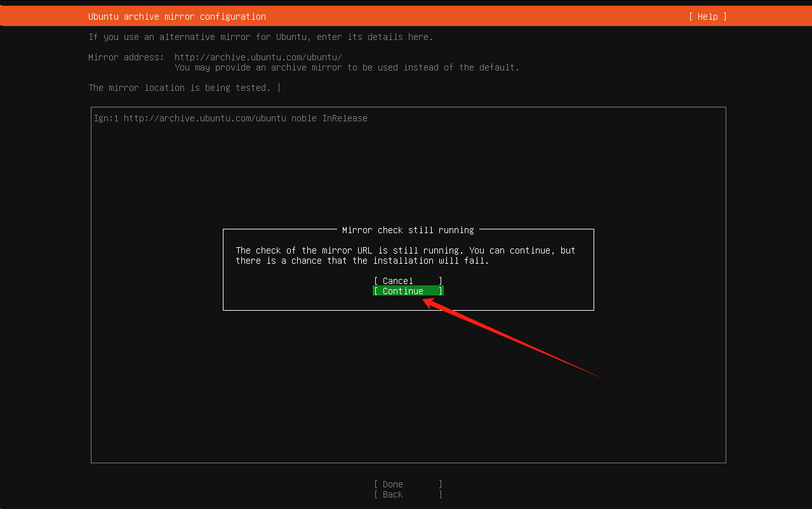Click the 'You may provide an archive mirror' hint text
This screenshot has height=509, width=812.
(347, 67)
